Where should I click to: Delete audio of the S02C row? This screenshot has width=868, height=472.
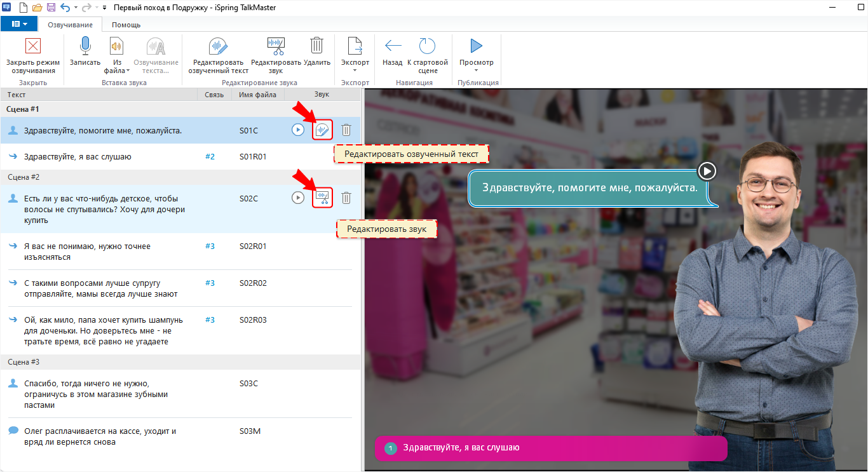pyautogui.click(x=346, y=198)
